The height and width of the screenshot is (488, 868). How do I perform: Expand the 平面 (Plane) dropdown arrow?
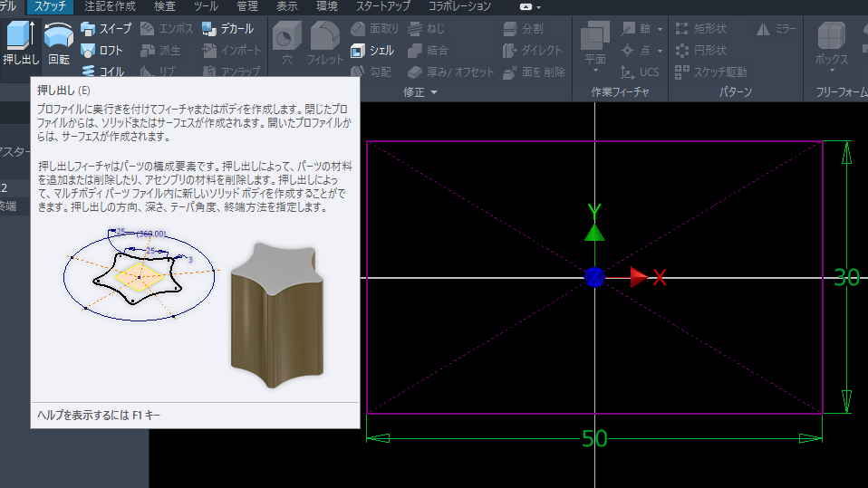pos(595,72)
